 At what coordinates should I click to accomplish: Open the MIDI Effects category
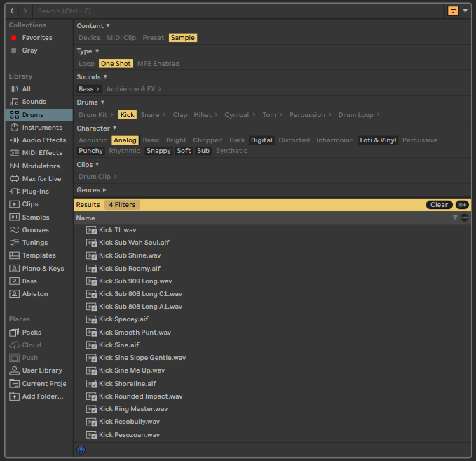click(36, 153)
